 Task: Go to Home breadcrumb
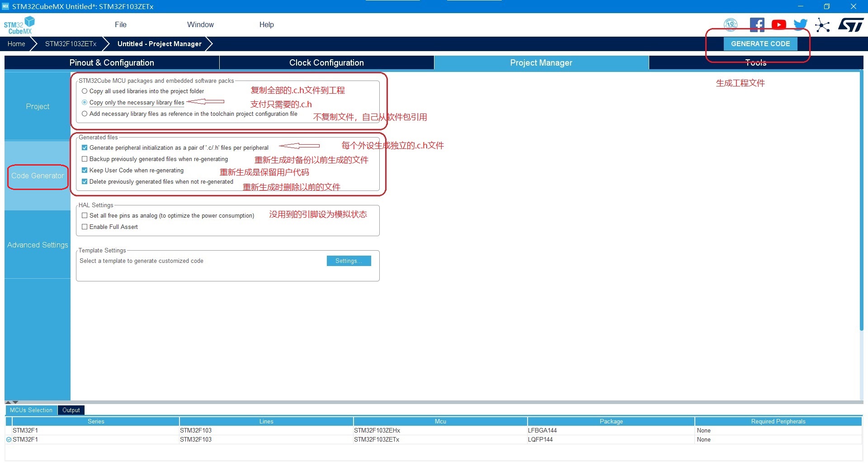(16, 44)
